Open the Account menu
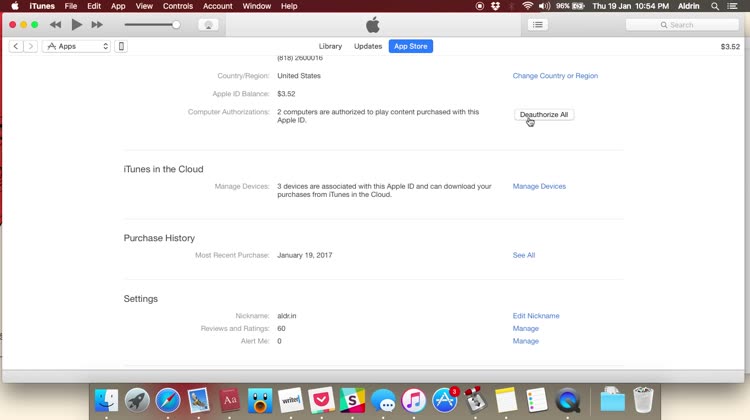This screenshot has width=750, height=420. (218, 6)
